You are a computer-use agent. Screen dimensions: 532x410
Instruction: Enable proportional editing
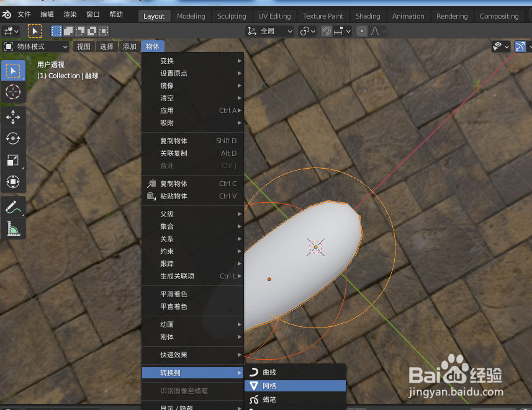[x=362, y=30]
